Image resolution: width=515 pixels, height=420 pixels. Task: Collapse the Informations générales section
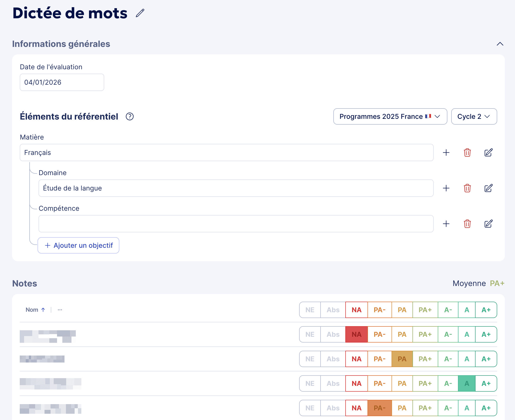click(x=500, y=44)
